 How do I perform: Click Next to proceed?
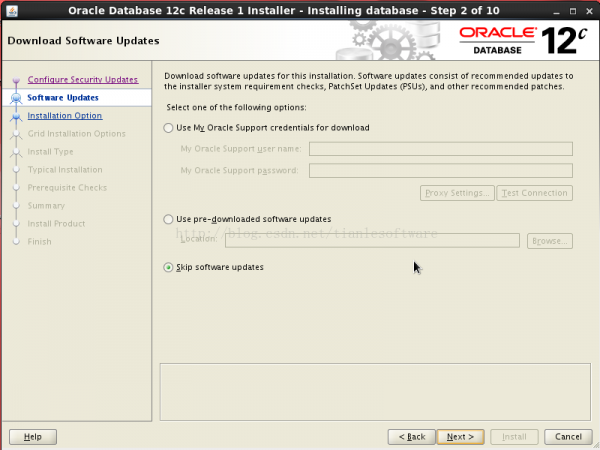click(x=460, y=437)
